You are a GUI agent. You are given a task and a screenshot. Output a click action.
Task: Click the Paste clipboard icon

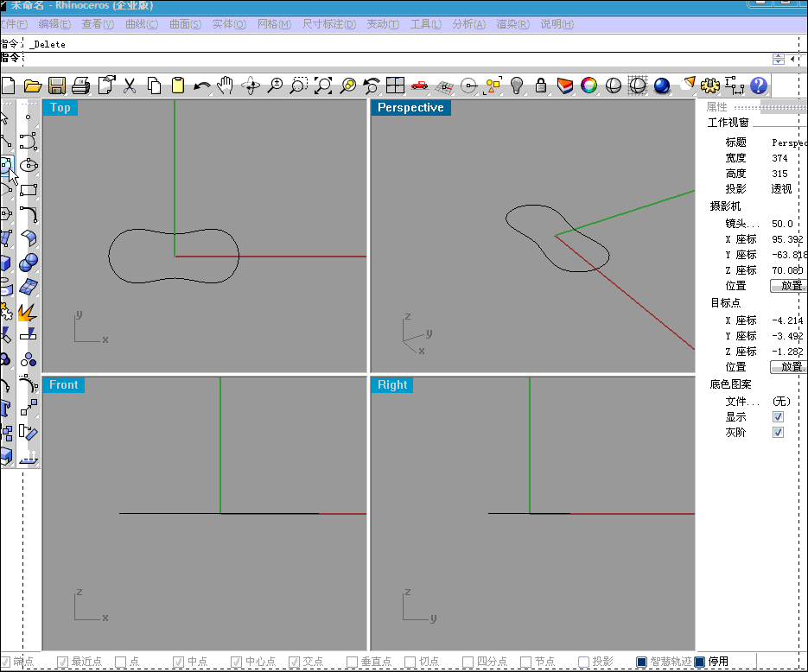coord(178,86)
